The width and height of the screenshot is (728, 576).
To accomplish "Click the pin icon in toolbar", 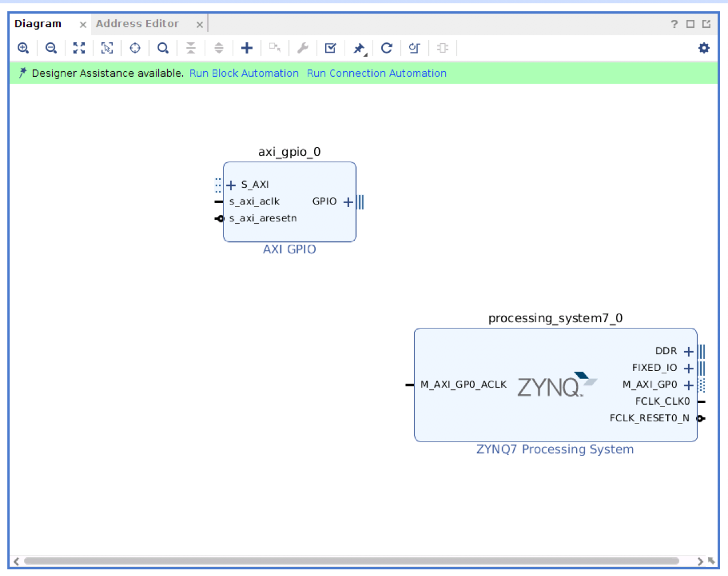I will 359,48.
